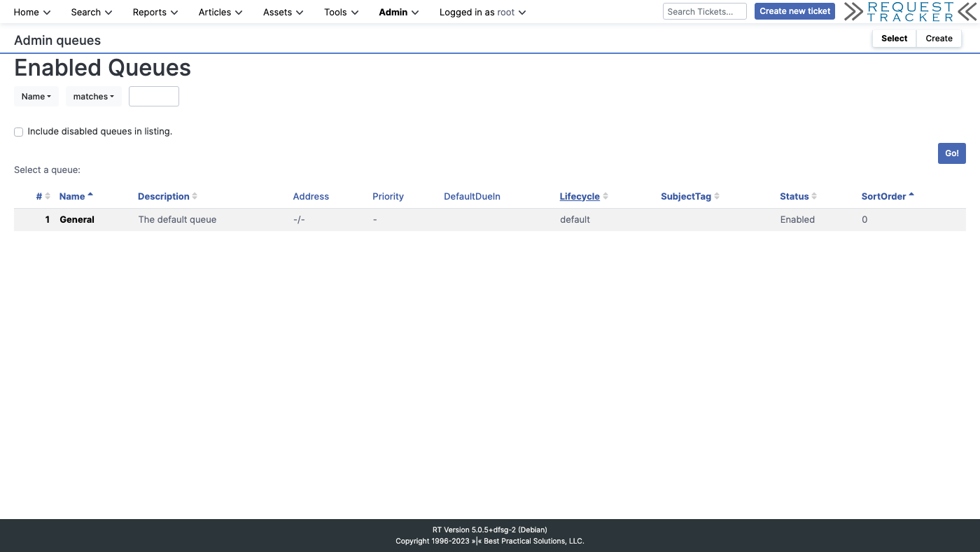980x552 pixels.
Task: Click the queue filter text box
Action: pos(154,97)
